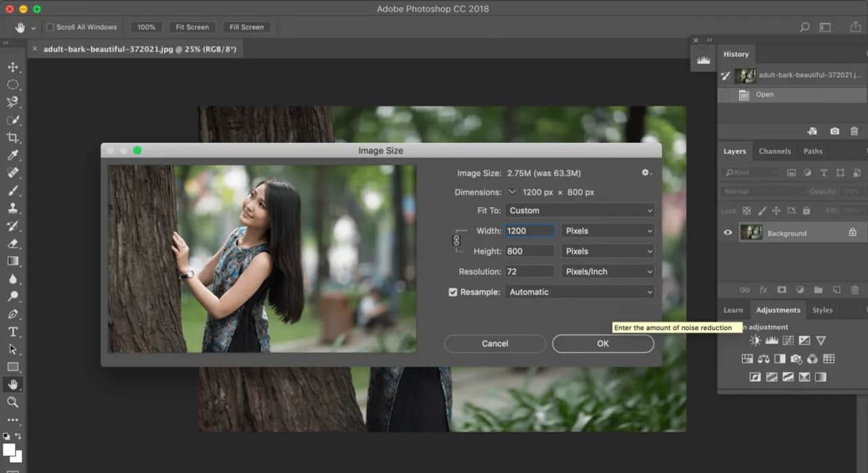Uncheck the Resample checkbox

(x=453, y=292)
